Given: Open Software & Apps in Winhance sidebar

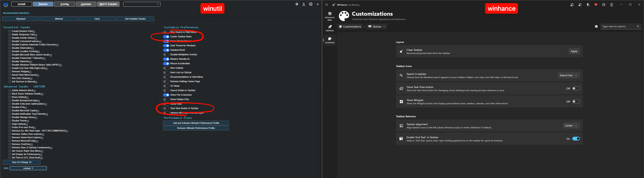Looking at the screenshot, I should point(329,16).
